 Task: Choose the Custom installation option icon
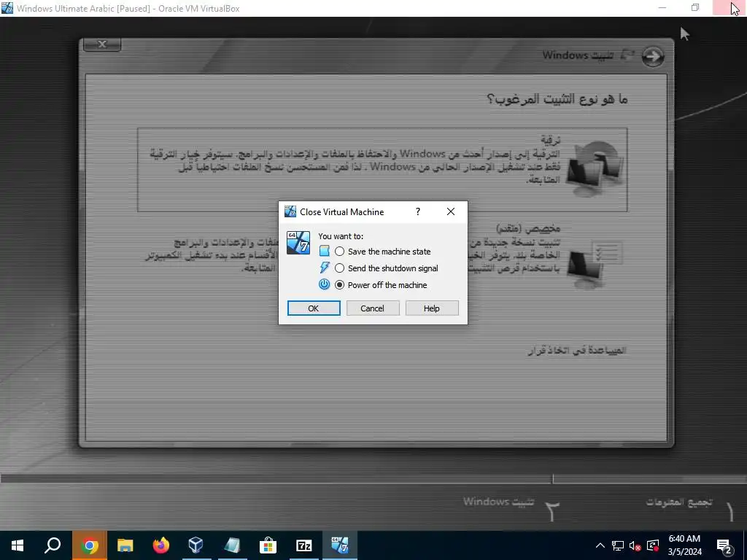(595, 264)
